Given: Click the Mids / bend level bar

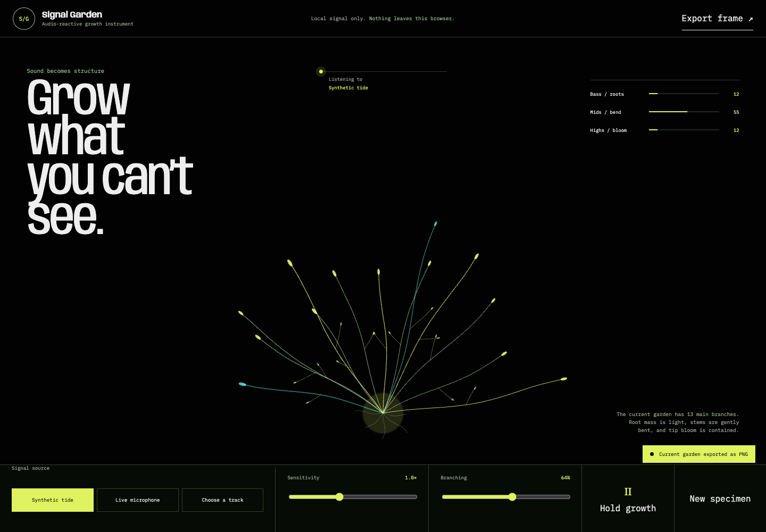Looking at the screenshot, I should [684, 112].
